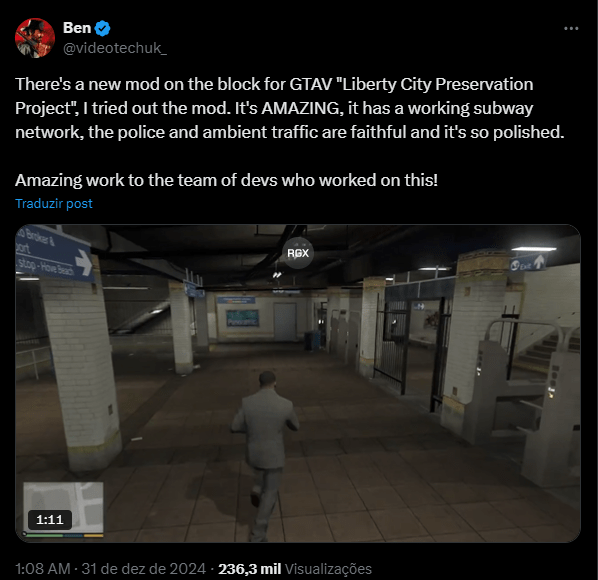Open the 236,3 mil Visualizações count

pos(295,569)
